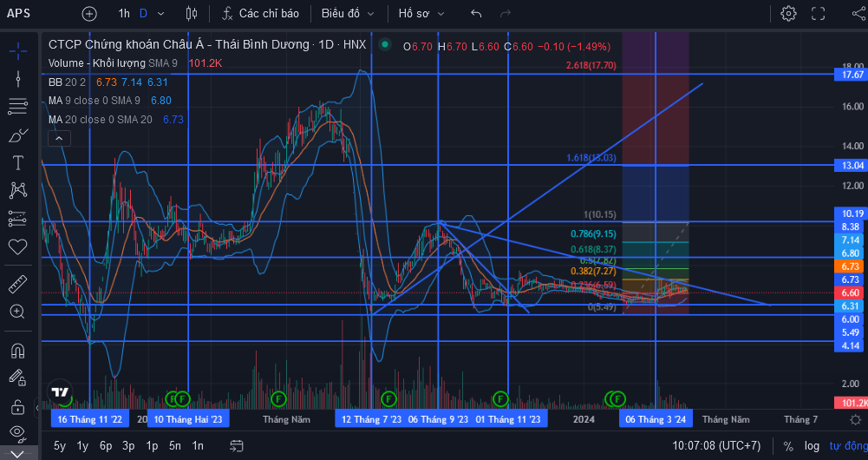Click the 16 Tháng 11 '22 date label
This screenshot has height=460, width=868.
click(x=89, y=419)
